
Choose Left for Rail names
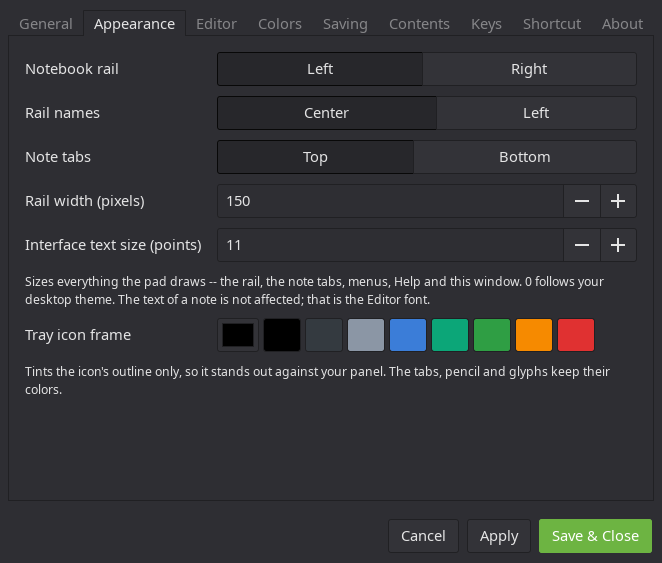click(x=536, y=113)
